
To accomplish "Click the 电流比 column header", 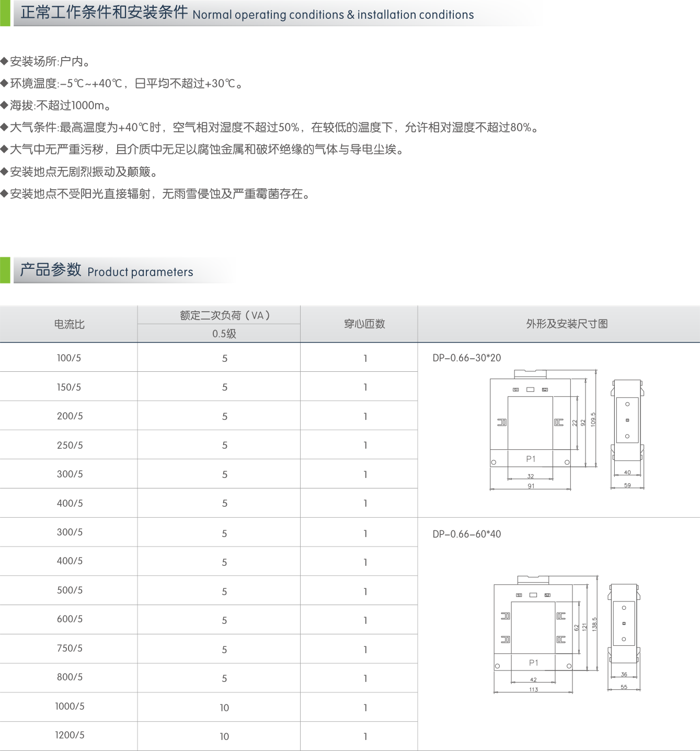I will (x=69, y=324).
